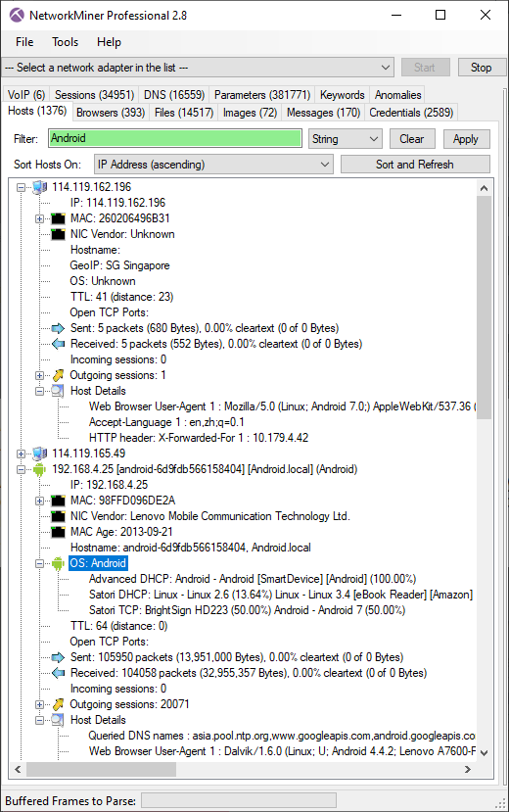The image size is (509, 812).
Task: Switch to the Messages (170) tab
Action: point(323,113)
